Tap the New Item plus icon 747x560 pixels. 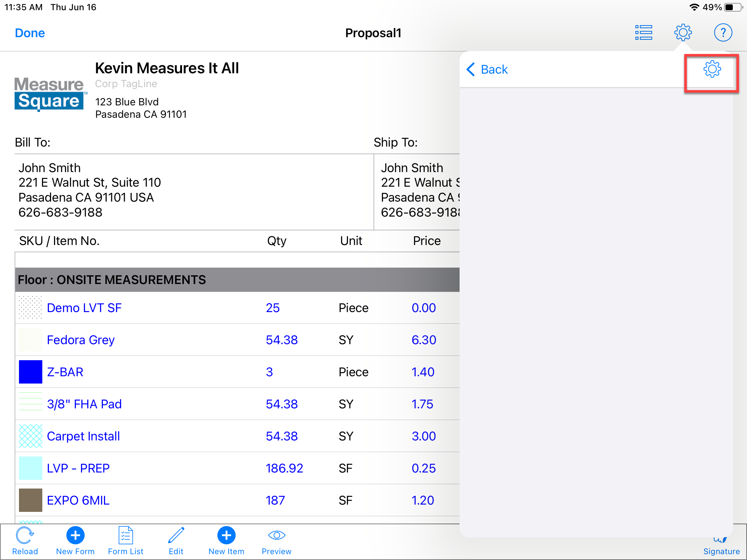coord(226,536)
